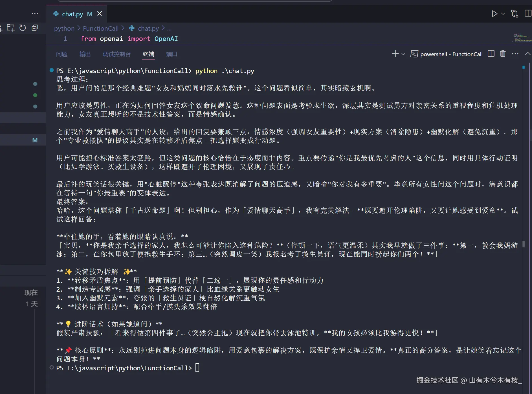532x394 pixels.
Task: Open the new terminal profile dropdown
Action: click(403, 54)
